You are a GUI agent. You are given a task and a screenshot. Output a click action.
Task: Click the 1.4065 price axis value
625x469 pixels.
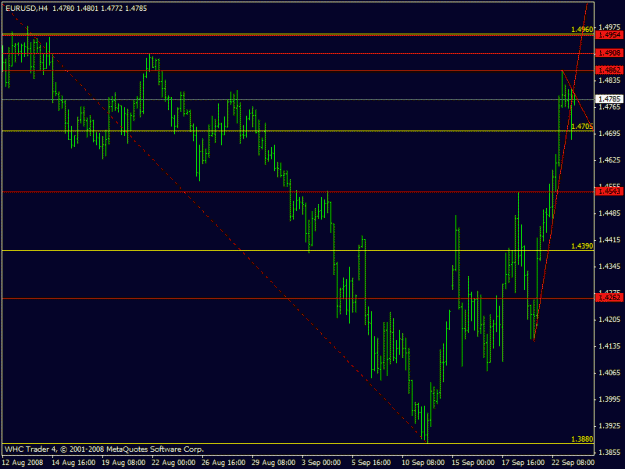[x=610, y=373]
